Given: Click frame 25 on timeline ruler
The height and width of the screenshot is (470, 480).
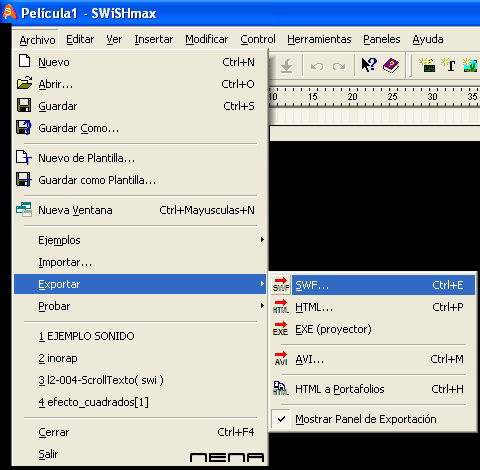Looking at the screenshot, I should click(x=392, y=97).
